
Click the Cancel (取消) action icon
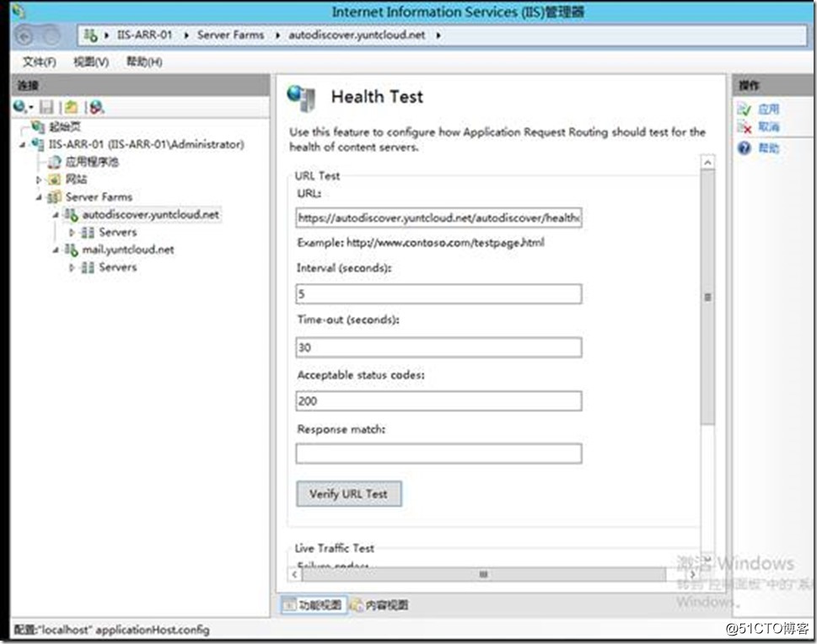[744, 126]
